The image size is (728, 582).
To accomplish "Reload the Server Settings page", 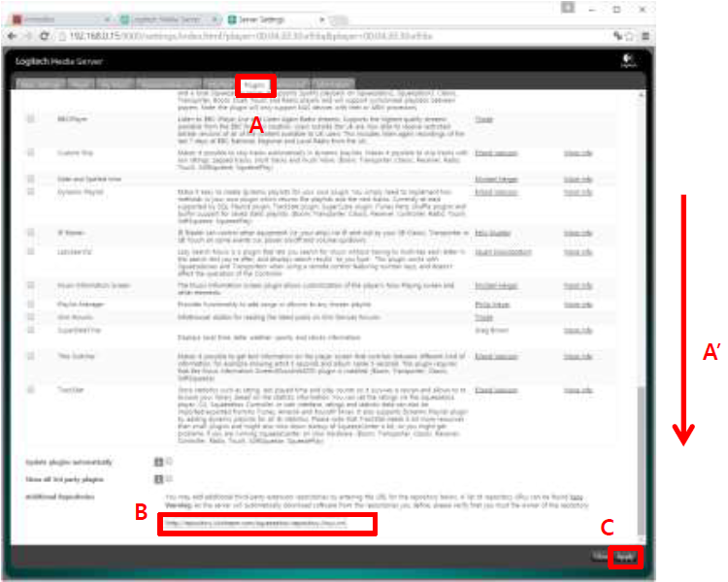I will tap(45, 36).
